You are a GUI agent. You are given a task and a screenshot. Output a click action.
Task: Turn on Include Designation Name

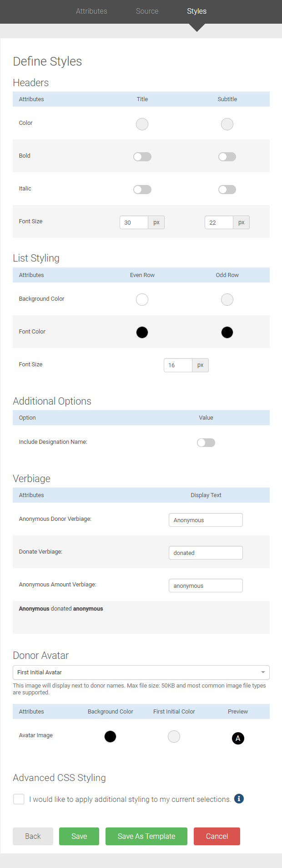click(206, 442)
